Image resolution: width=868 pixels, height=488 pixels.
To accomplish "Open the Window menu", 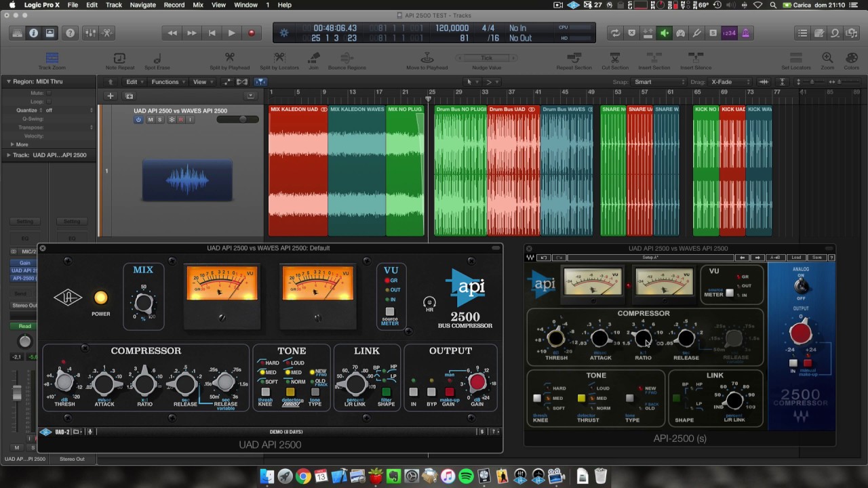I will point(245,5).
